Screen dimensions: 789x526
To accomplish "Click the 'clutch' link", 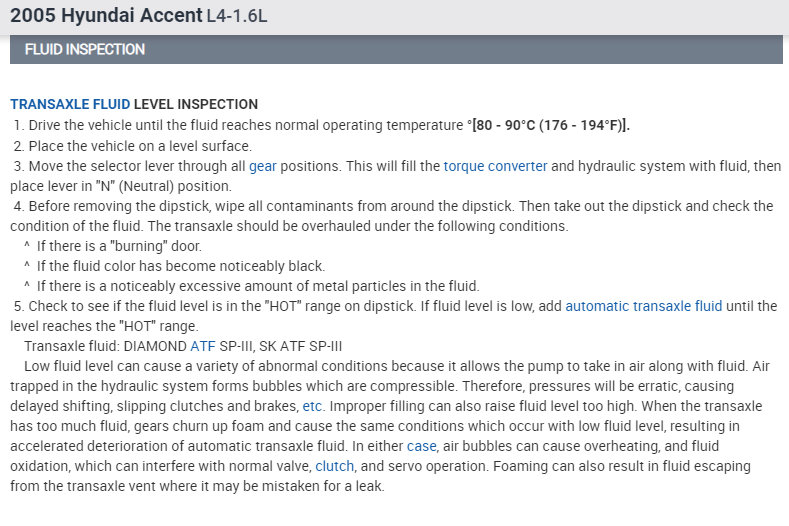I will coord(335,466).
